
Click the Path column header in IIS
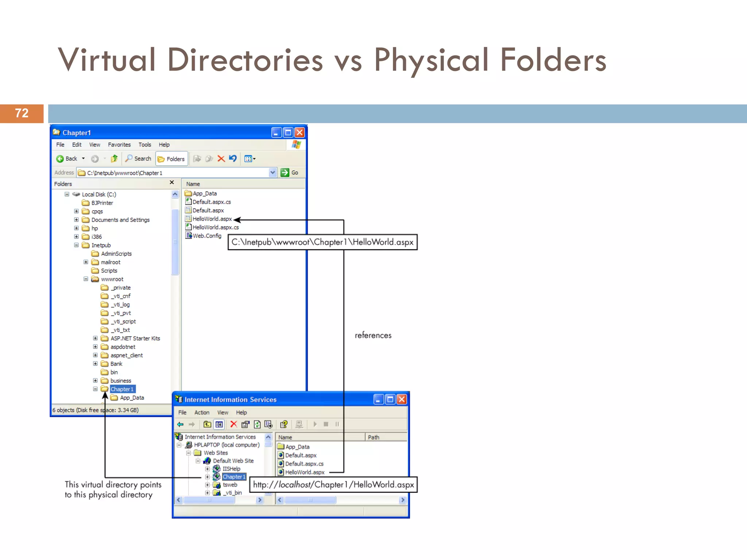click(386, 437)
